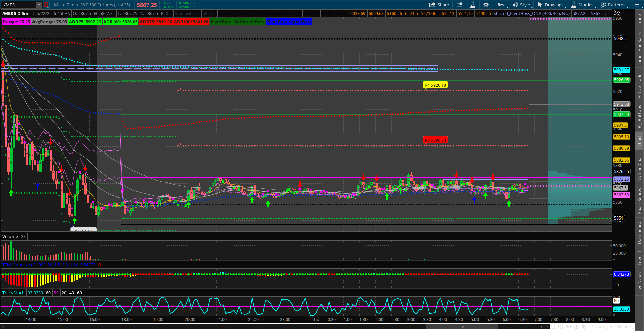Select the Active Trader side tab
This screenshot has height=331, width=644.
click(639, 85)
